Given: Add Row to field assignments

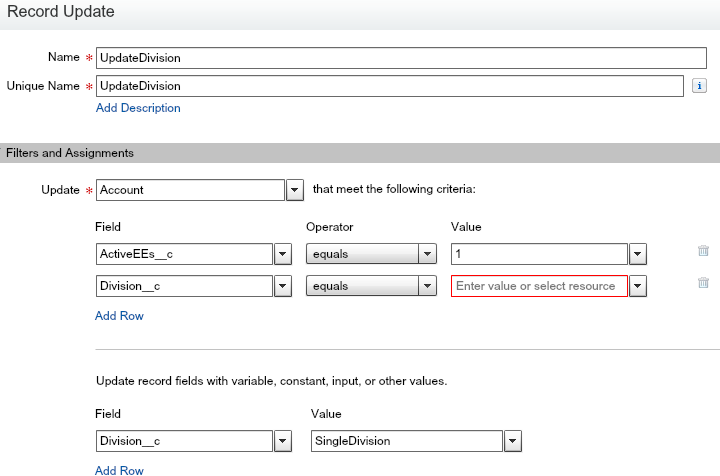Looking at the screenshot, I should tap(119, 470).
